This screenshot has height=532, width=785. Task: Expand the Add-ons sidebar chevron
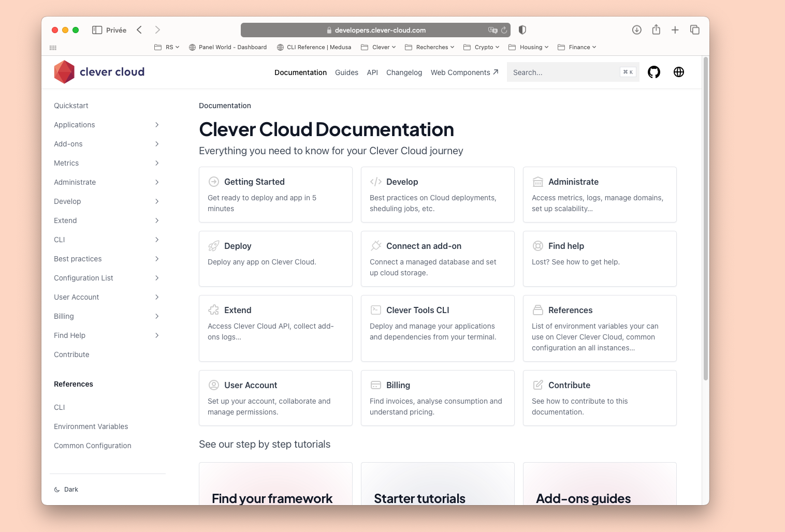click(157, 144)
